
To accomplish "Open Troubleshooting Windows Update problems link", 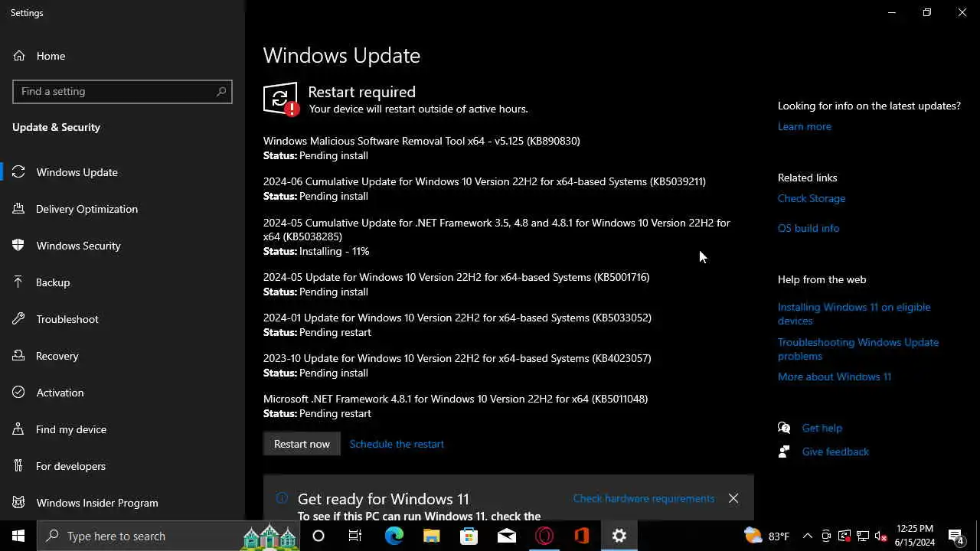I will [857, 349].
